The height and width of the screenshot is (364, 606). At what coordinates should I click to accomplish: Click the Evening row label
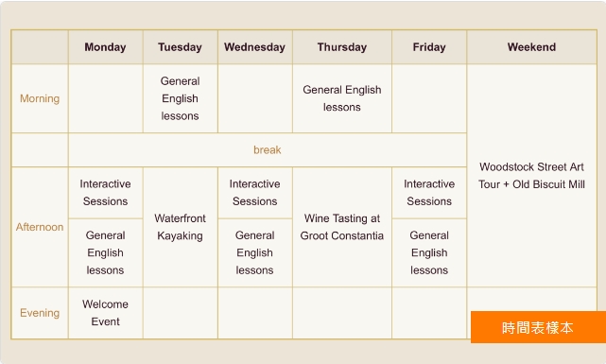(40, 313)
